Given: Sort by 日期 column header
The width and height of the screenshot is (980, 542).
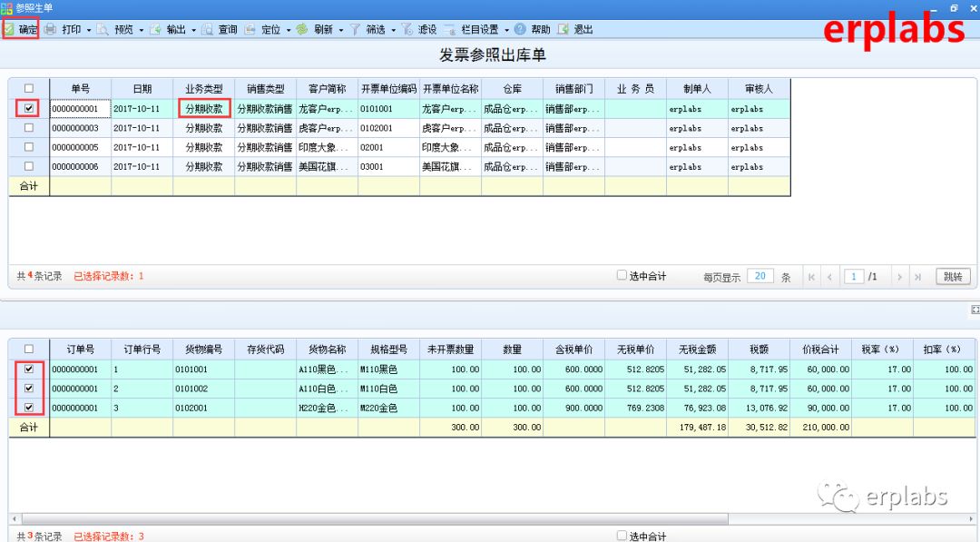Looking at the screenshot, I should point(142,89).
